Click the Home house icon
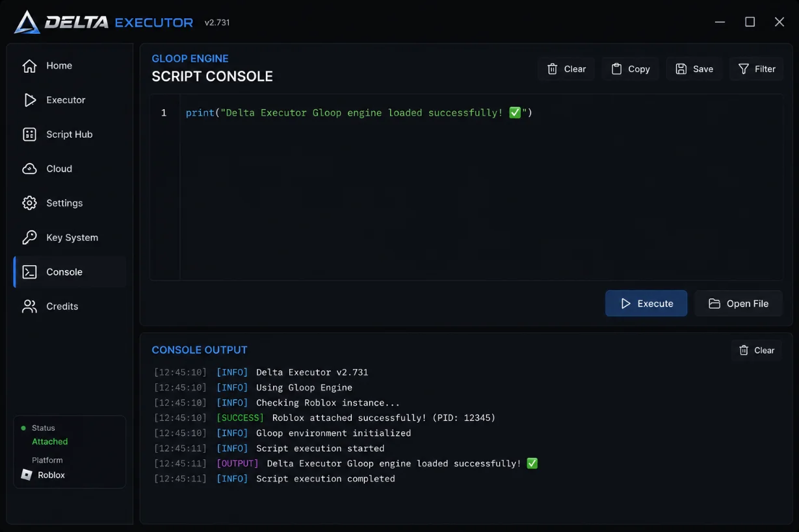The width and height of the screenshot is (799, 532). (x=29, y=66)
